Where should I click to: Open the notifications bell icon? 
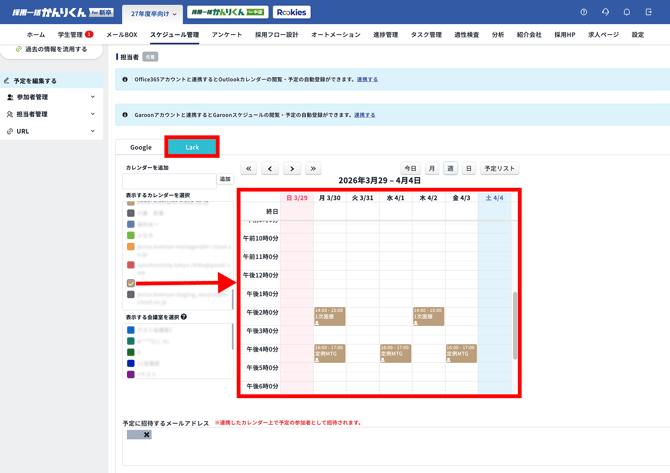(x=627, y=12)
